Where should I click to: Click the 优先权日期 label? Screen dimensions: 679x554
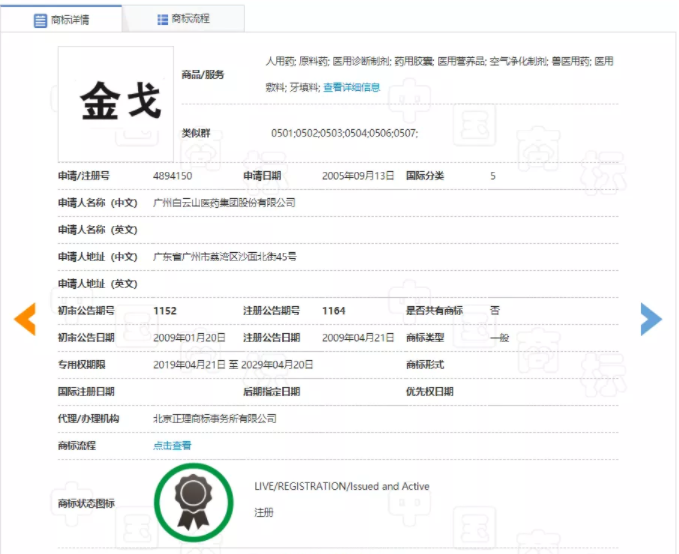(430, 392)
